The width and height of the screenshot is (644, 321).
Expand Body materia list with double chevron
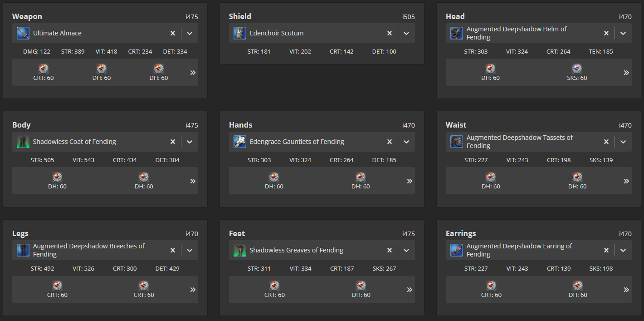pos(193,181)
